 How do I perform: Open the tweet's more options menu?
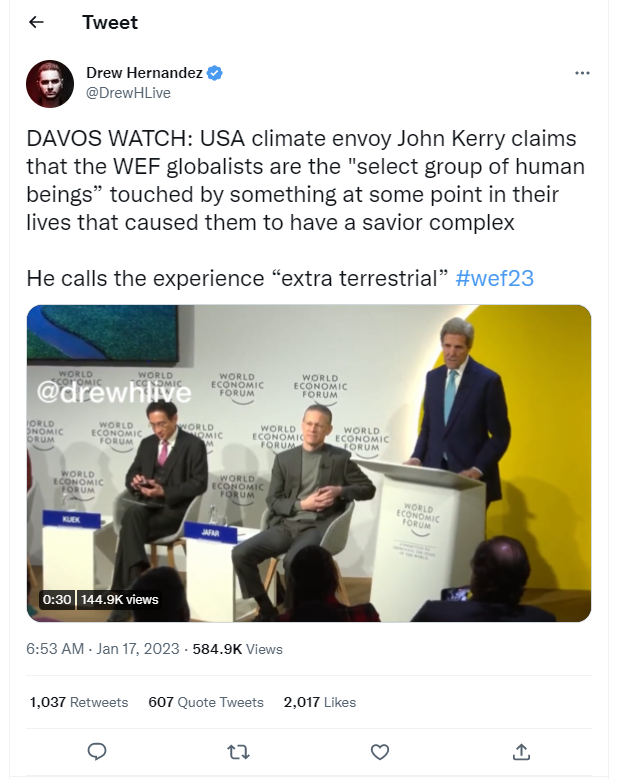[x=582, y=73]
